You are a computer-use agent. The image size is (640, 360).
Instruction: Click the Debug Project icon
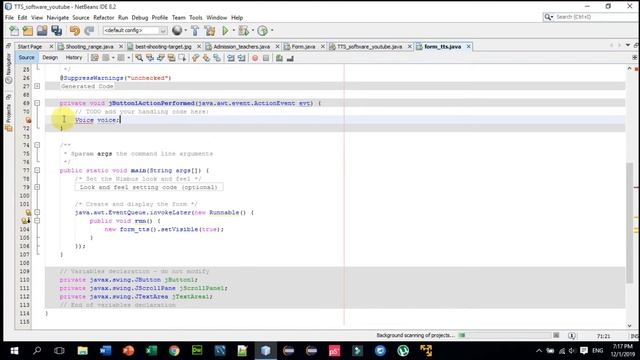243,31
